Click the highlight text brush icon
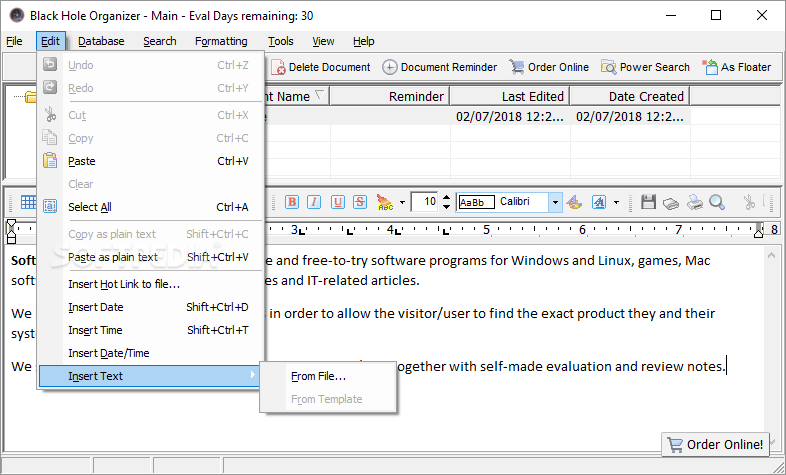 pyautogui.click(x=385, y=202)
